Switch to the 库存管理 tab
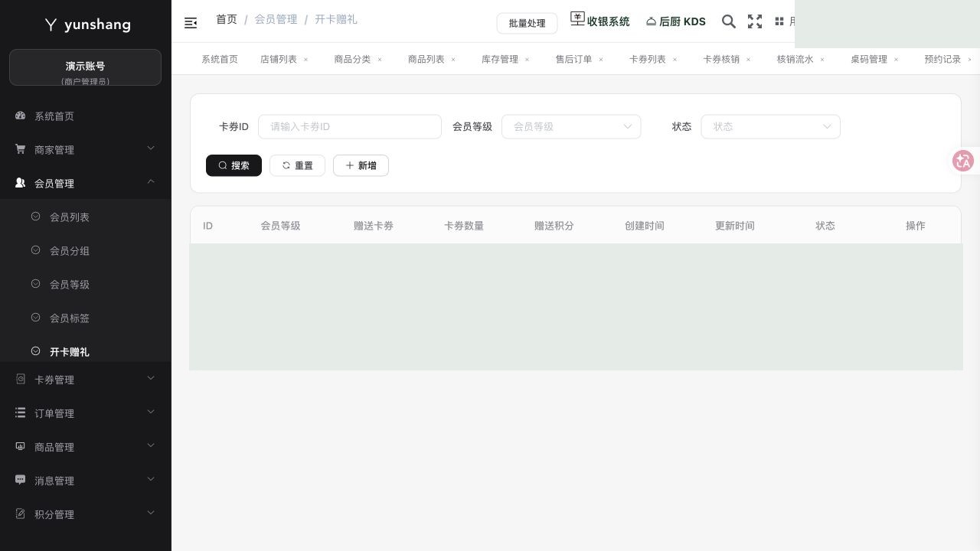This screenshot has width=980, height=551. point(500,59)
